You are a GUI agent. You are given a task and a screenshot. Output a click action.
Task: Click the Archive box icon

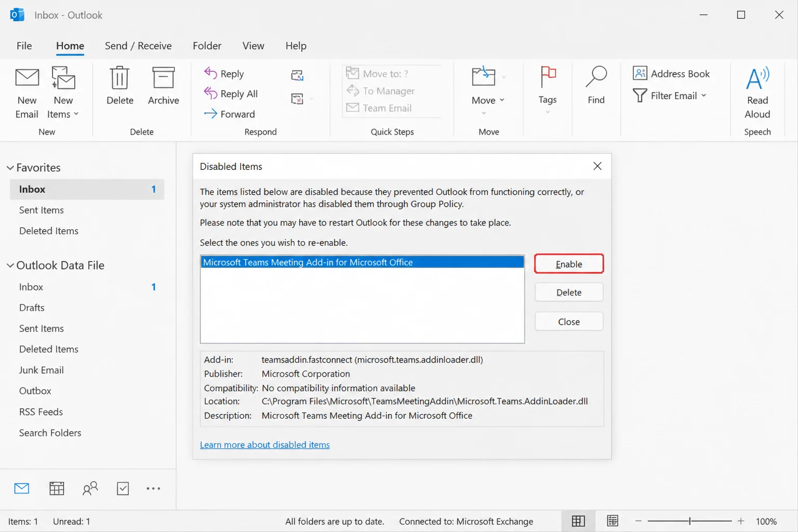coord(163,78)
